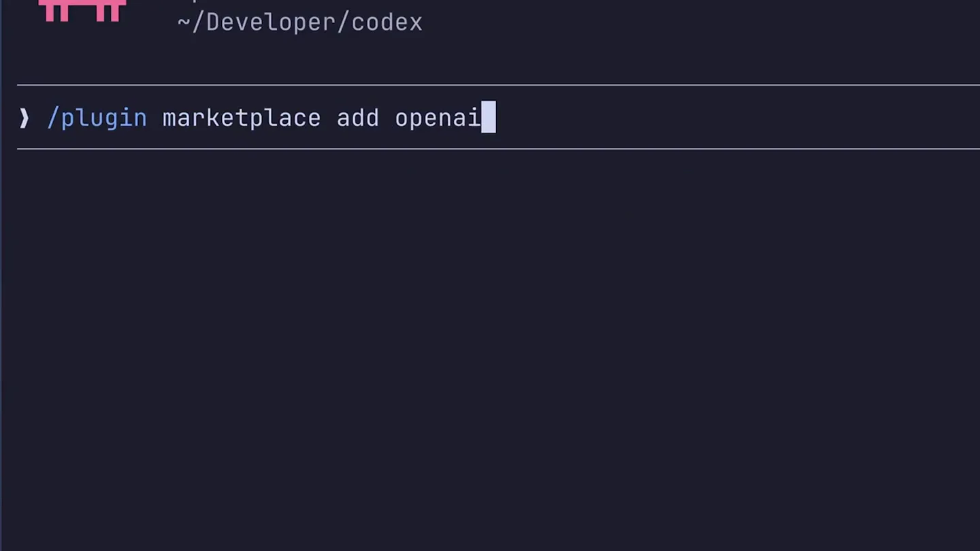This screenshot has width=980, height=551.
Task: Click the block cursor after openai
Action: coord(489,117)
